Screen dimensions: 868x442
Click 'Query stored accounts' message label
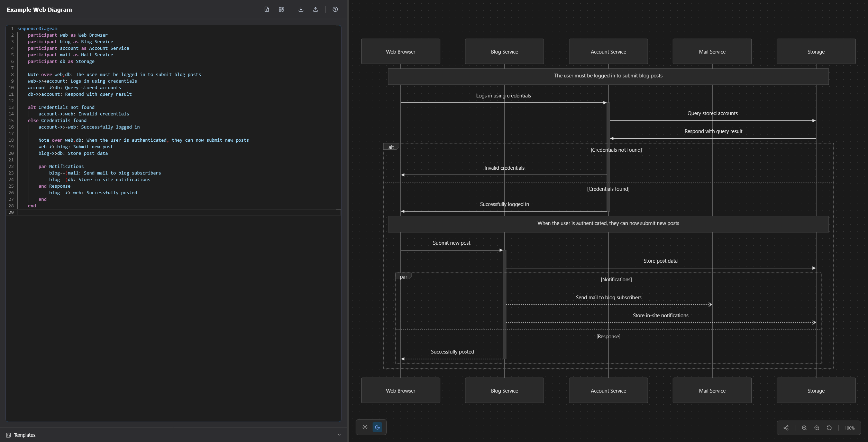pyautogui.click(x=712, y=113)
